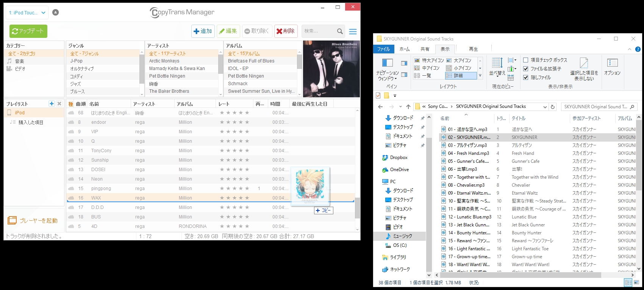Open the ファイル tab in Explorer
This screenshot has width=644, height=290.
click(383, 49)
